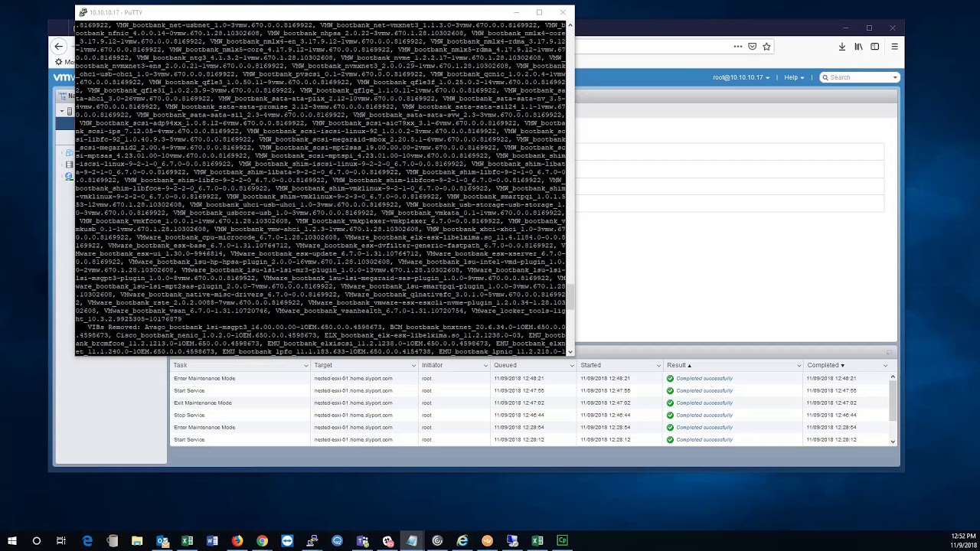Open PuTTY window system menu icon
The image size is (980, 551).
83,12
